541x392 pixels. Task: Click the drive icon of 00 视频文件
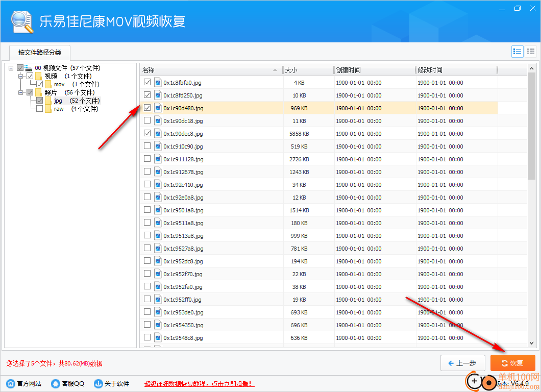click(x=28, y=68)
